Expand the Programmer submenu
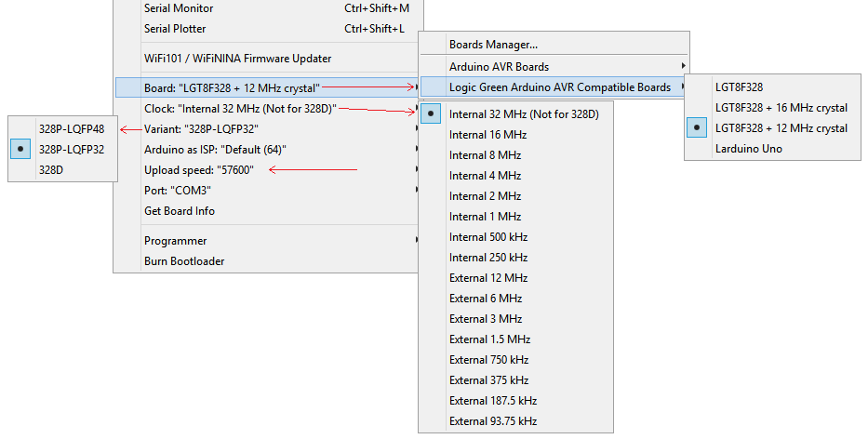The height and width of the screenshot is (439, 868). click(x=268, y=241)
